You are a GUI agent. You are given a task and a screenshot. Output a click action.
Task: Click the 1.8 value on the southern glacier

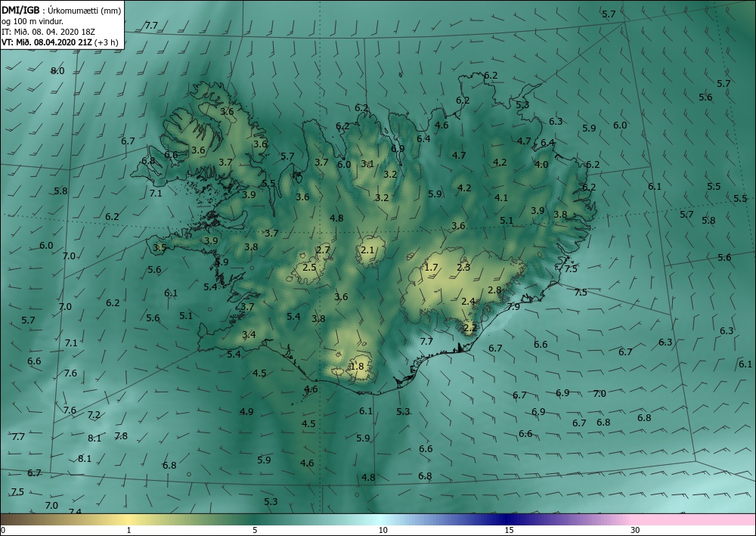click(x=358, y=367)
